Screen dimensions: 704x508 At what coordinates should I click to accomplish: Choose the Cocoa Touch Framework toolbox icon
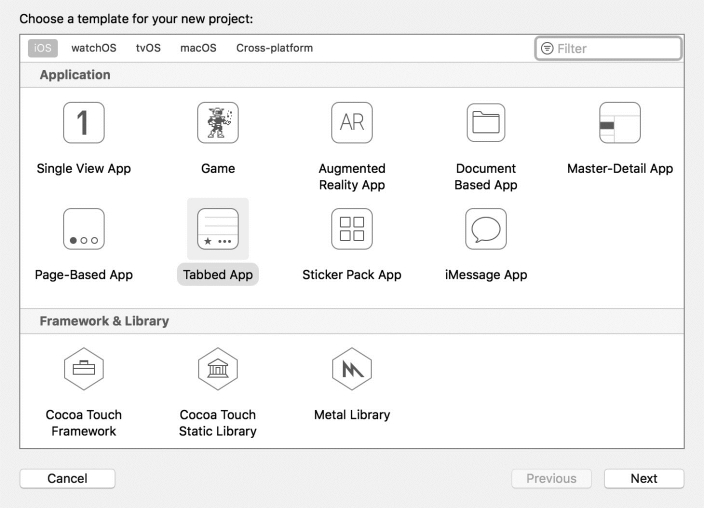[x=84, y=369]
